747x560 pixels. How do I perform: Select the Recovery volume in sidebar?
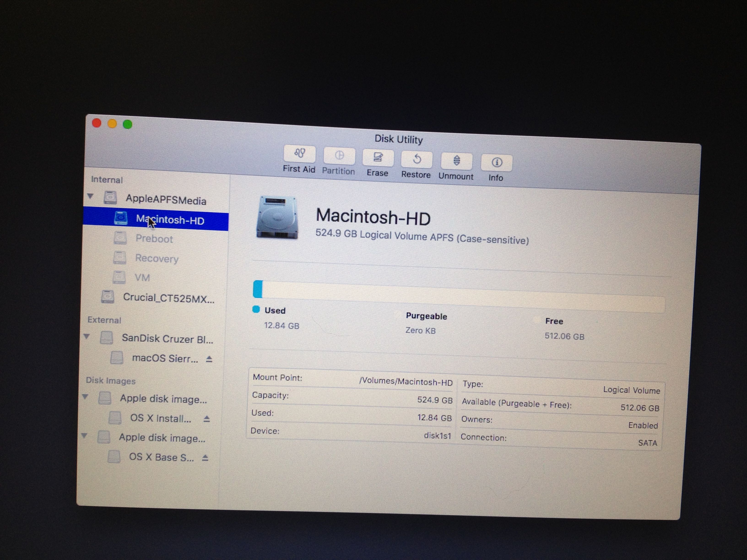point(156,258)
